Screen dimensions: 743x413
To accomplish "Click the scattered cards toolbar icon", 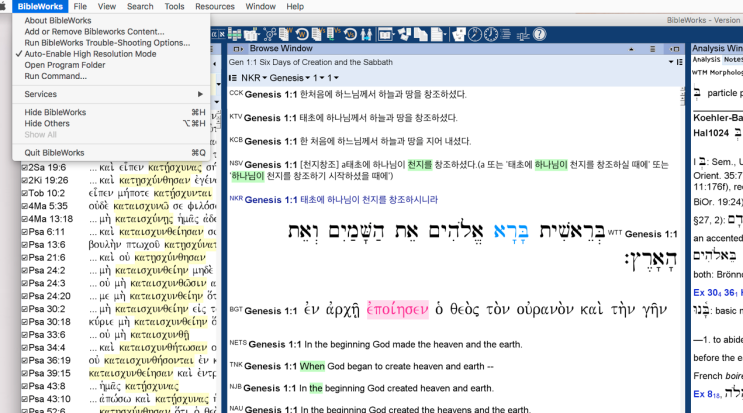I will coord(405,34).
